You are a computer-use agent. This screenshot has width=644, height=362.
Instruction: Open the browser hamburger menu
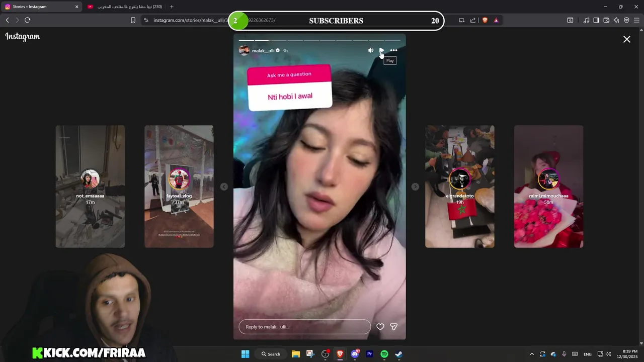click(636, 20)
